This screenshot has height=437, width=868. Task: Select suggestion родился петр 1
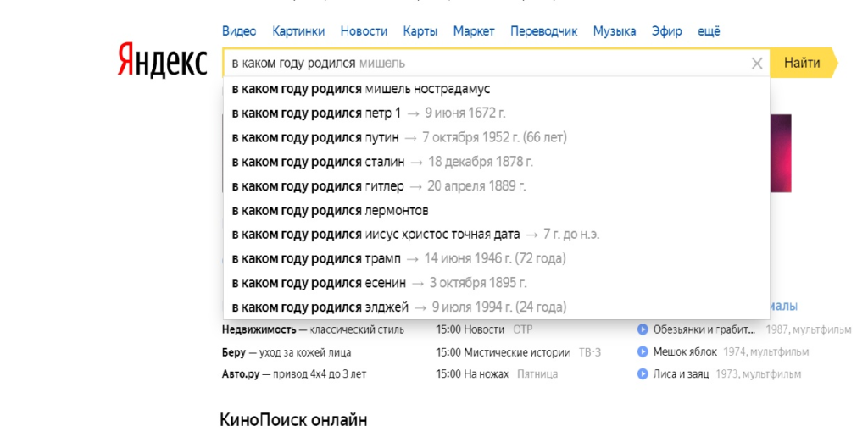pyautogui.click(x=497, y=113)
